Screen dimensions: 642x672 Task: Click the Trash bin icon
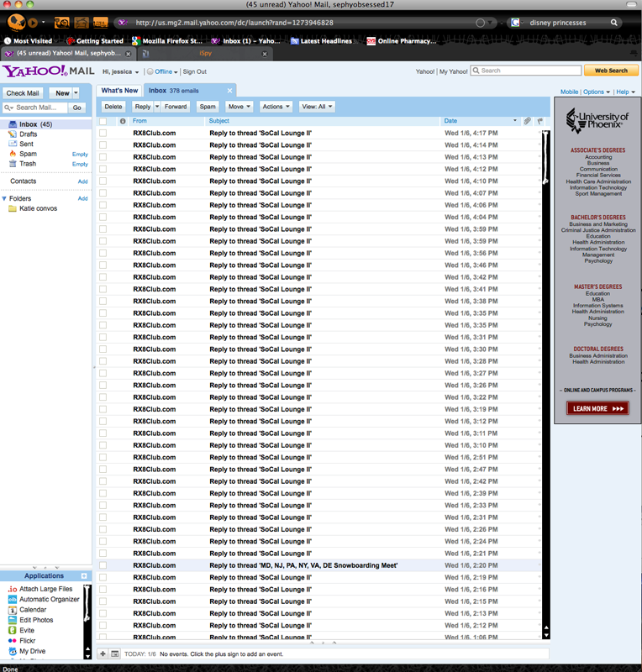point(13,164)
